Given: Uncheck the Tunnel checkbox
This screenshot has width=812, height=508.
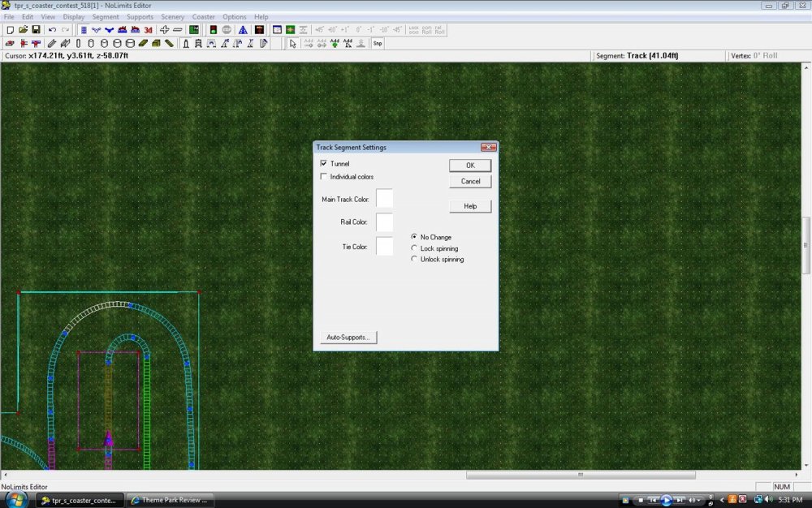Looking at the screenshot, I should [325, 164].
